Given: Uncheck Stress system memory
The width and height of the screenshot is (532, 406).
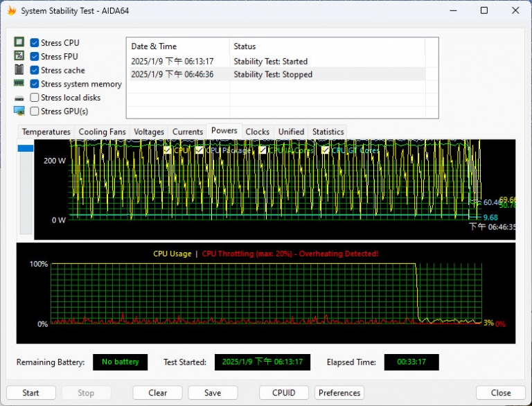Looking at the screenshot, I should 34,84.
